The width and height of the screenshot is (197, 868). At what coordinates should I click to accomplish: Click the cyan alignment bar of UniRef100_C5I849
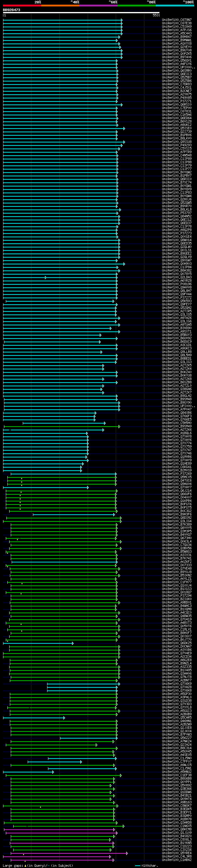62,26
